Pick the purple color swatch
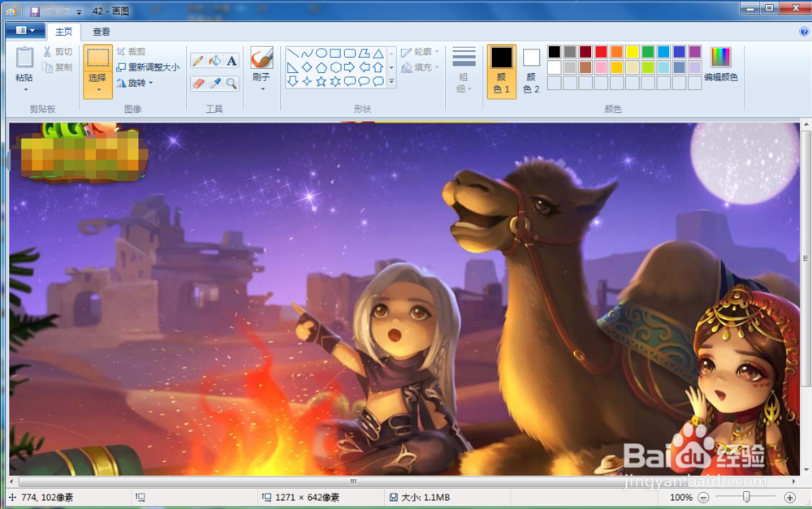The image size is (812, 509). [x=695, y=52]
